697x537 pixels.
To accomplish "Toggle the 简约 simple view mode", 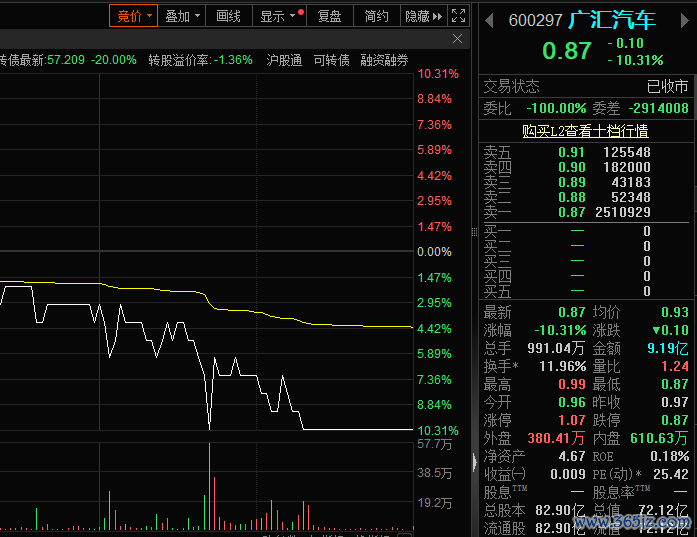I will [x=377, y=16].
